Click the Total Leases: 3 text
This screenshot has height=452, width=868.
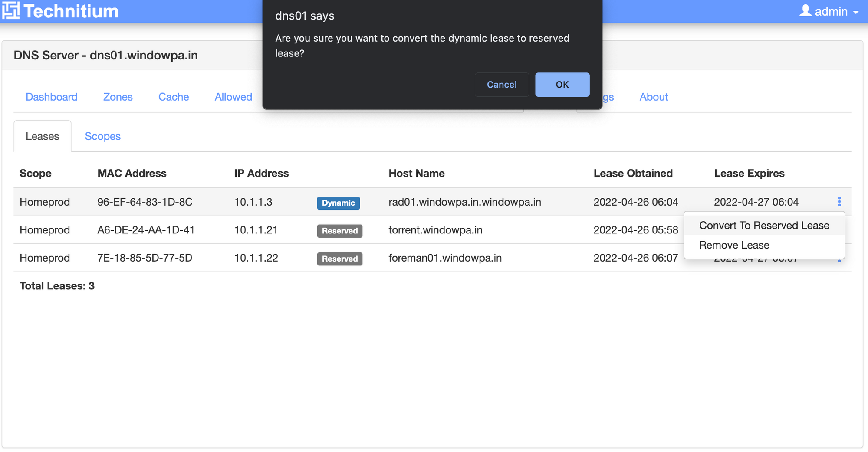57,286
